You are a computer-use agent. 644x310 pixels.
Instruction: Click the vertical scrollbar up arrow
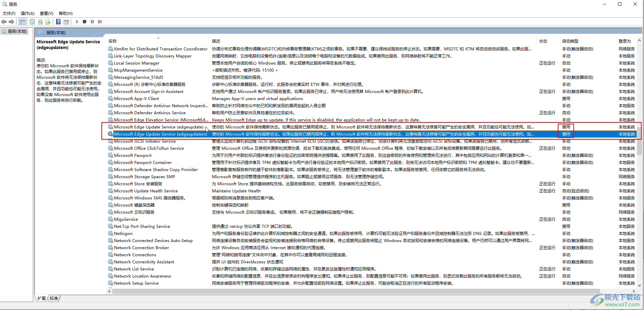639,41
